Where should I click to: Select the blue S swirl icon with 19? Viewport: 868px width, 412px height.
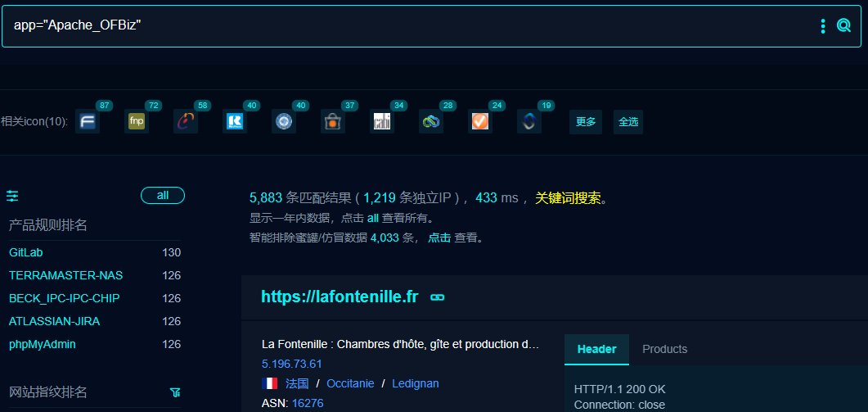click(x=529, y=121)
